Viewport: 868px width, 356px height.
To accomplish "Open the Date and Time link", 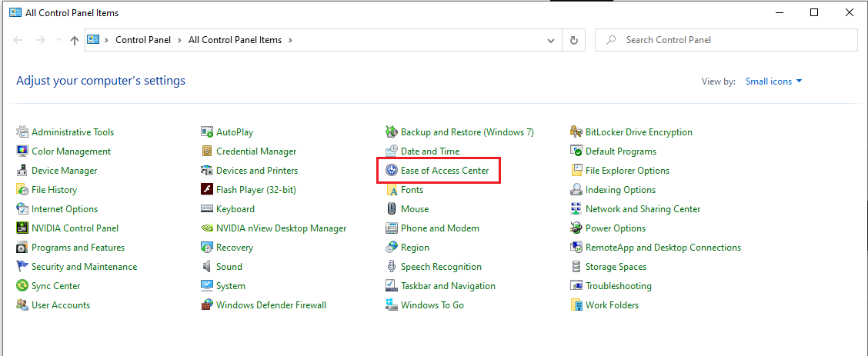I will pyautogui.click(x=430, y=151).
